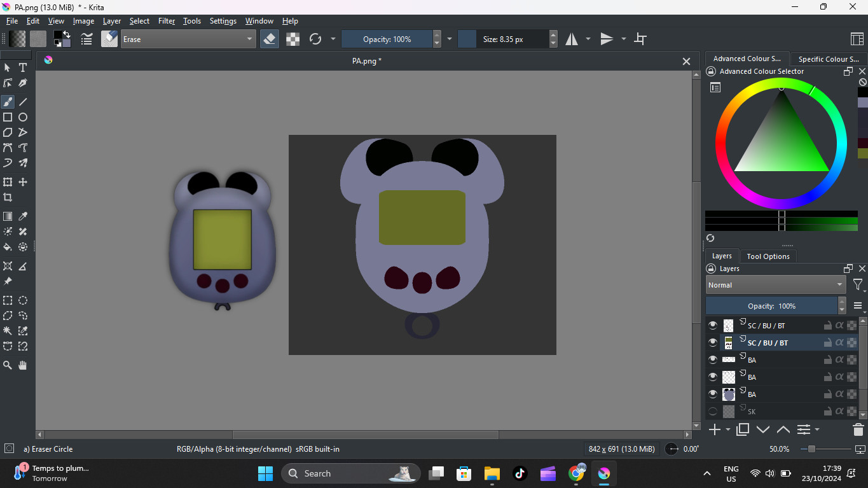Add a new layer with plus button
Viewport: 868px width, 488px height.
tap(715, 429)
